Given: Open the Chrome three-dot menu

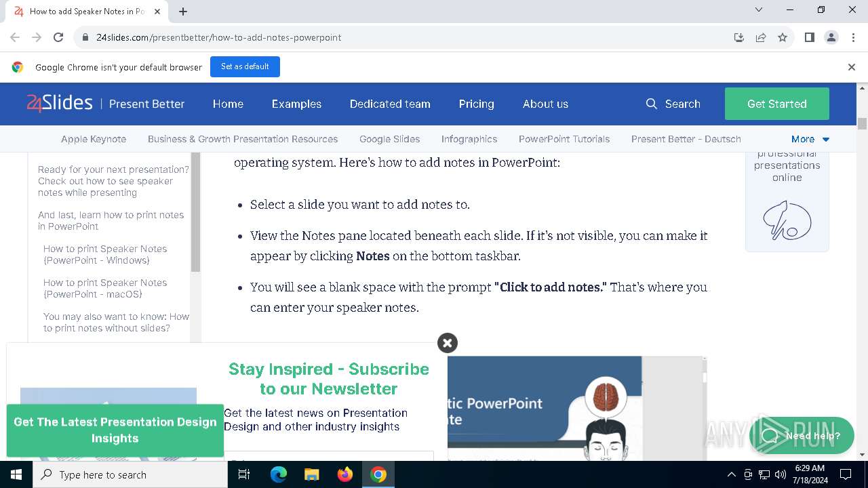Looking at the screenshot, I should click(852, 37).
